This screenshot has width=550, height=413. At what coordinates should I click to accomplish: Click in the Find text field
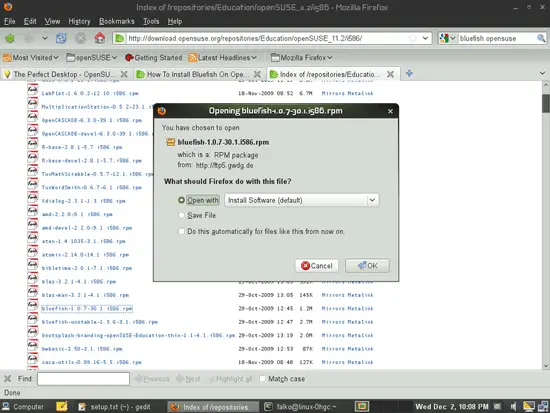click(x=83, y=379)
